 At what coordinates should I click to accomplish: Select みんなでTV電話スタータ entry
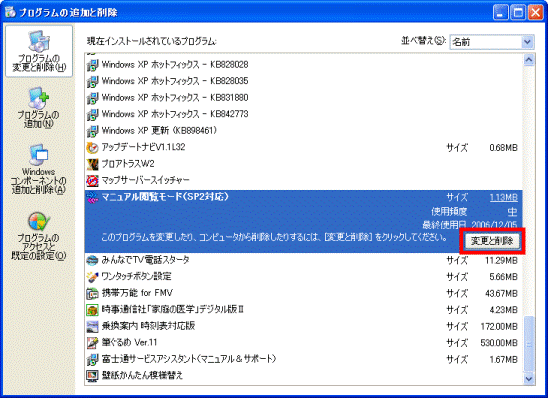coord(303,260)
